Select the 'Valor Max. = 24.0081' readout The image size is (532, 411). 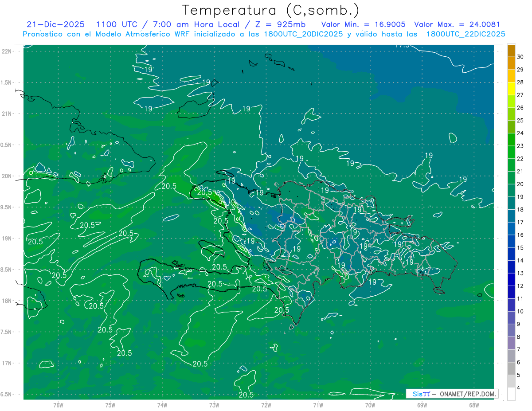[x=457, y=24]
